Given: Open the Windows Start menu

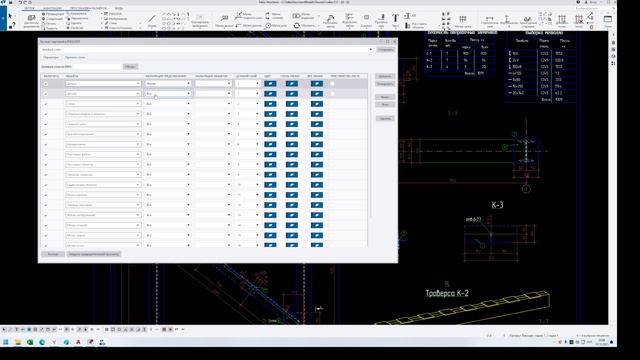Looking at the screenshot, I should [x=6, y=342].
